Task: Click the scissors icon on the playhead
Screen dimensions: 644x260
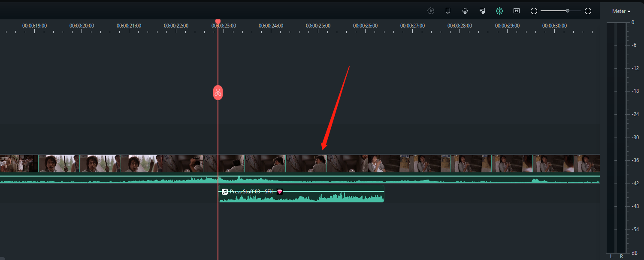Action: 218,92
